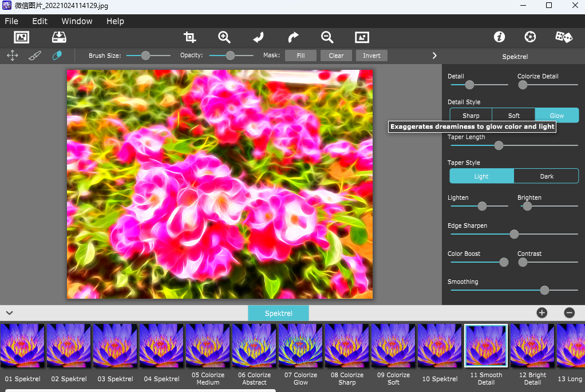The height and width of the screenshot is (392, 585).
Task: Select the crop tool
Action: pos(189,37)
